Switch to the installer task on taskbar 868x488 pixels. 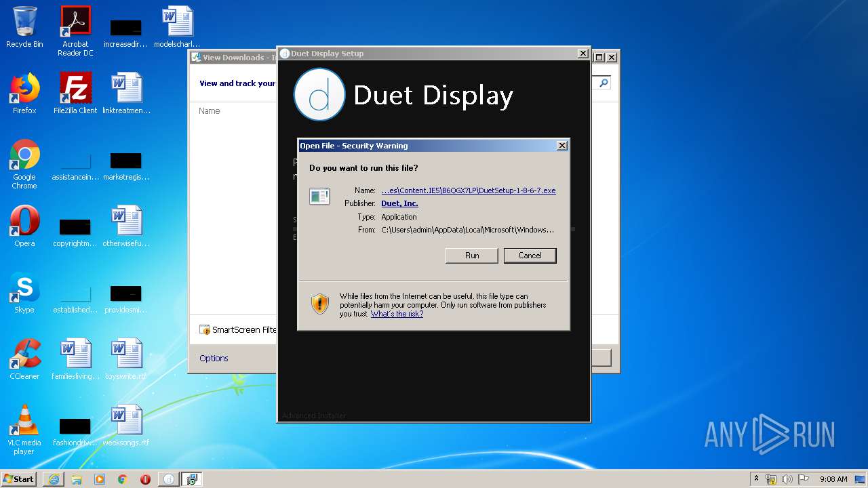point(192,479)
